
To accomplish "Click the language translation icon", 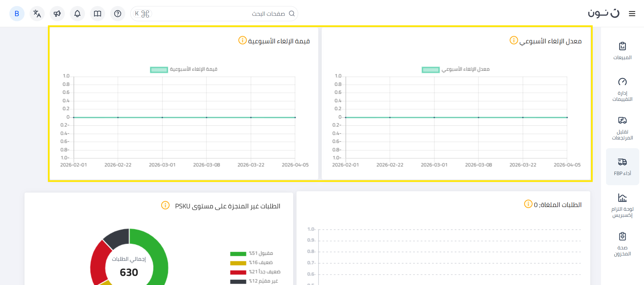I will 37,14.
